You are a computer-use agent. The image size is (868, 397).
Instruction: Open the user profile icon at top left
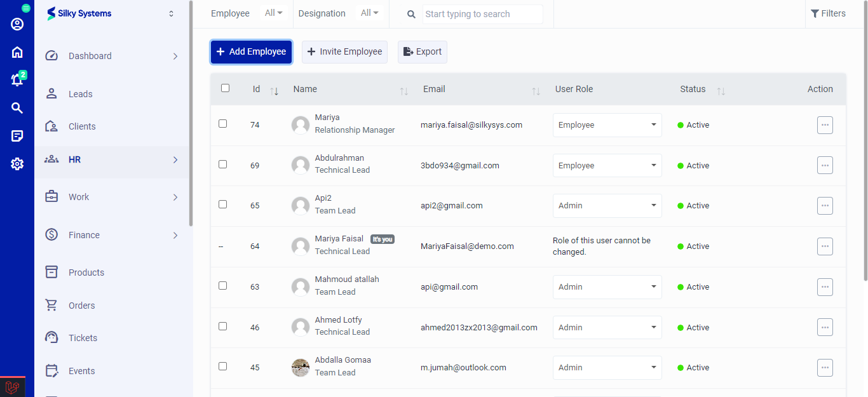point(17,24)
